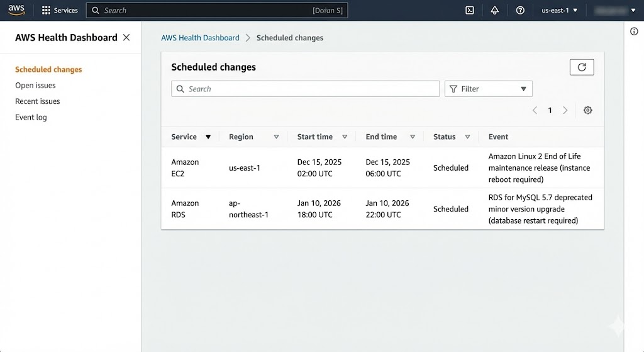The image size is (644, 352).
Task: Open table preferences gear icon
Action: pos(588,110)
